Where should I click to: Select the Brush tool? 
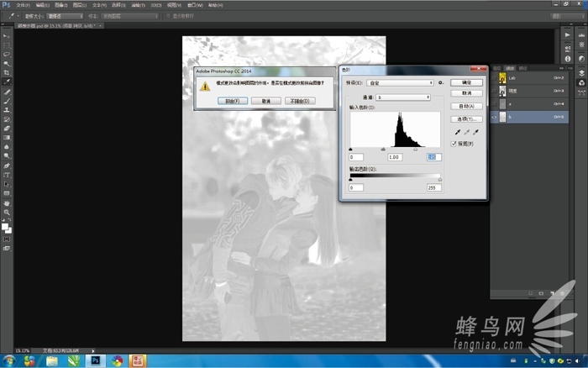(x=7, y=101)
